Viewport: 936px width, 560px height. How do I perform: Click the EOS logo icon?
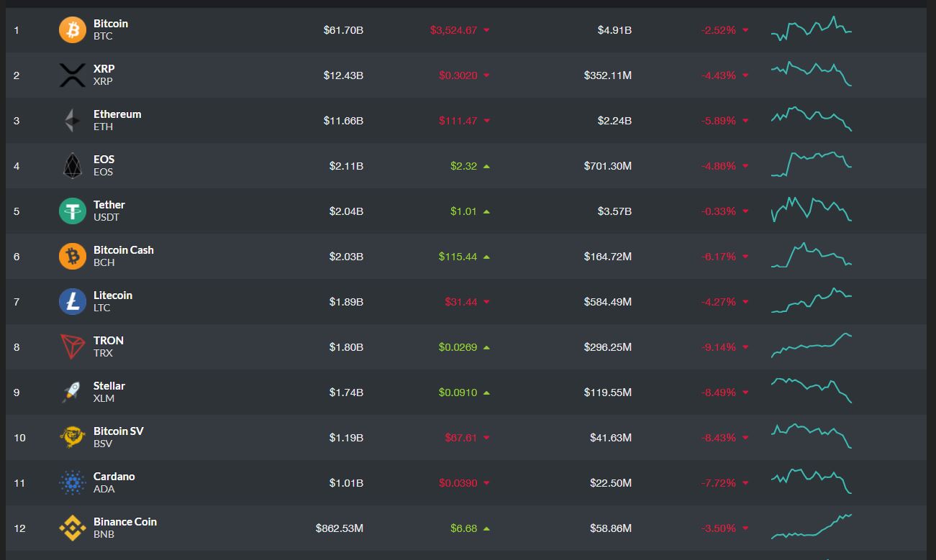tap(72, 166)
